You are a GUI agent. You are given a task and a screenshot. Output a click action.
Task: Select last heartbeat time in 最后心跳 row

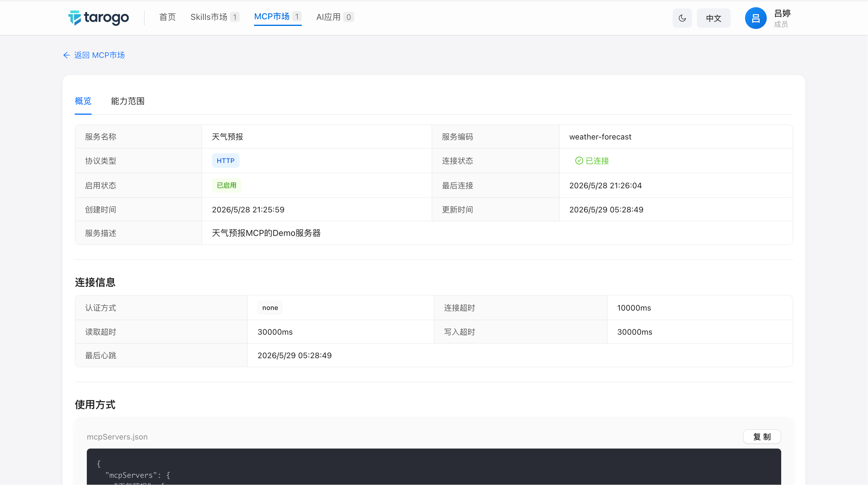click(294, 356)
